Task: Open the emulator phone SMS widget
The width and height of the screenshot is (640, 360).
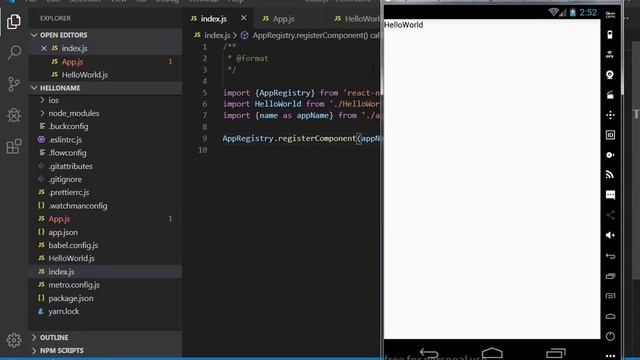Action: coord(610,195)
